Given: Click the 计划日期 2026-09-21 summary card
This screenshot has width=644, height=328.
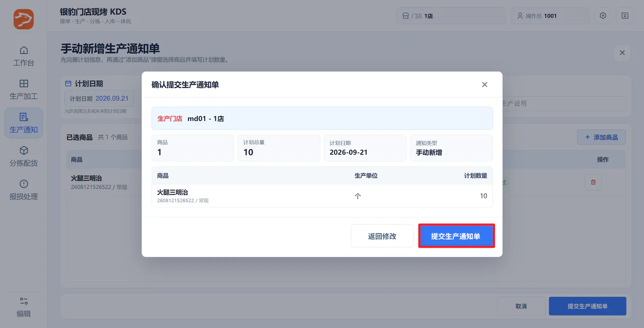Looking at the screenshot, I should [365, 148].
